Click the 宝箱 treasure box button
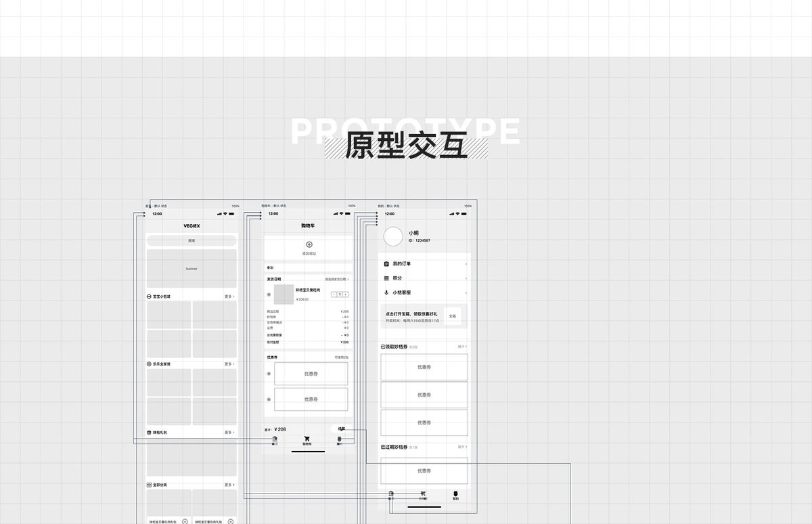The image size is (812, 524). pyautogui.click(x=451, y=315)
